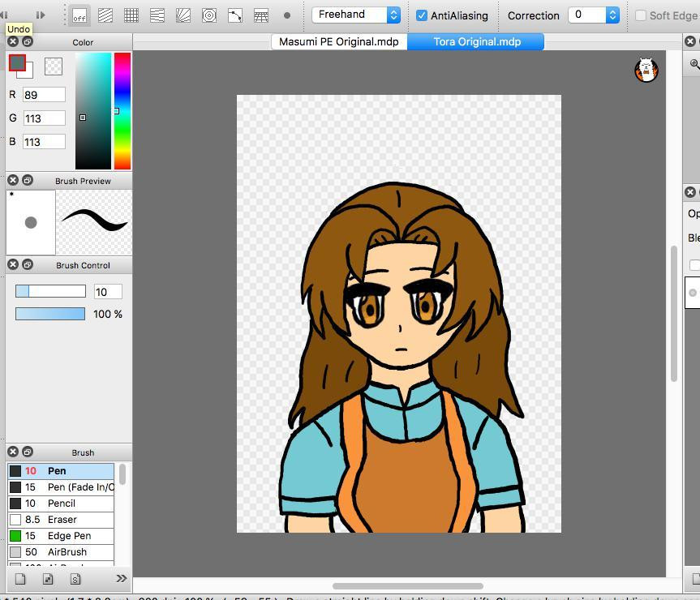Viewport: 700px width, 600px height.
Task: Enable the Soft Edge checkbox
Action: (641, 15)
